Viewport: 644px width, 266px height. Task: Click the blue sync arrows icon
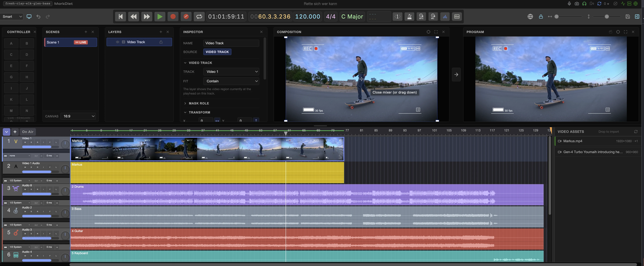click(x=599, y=3)
